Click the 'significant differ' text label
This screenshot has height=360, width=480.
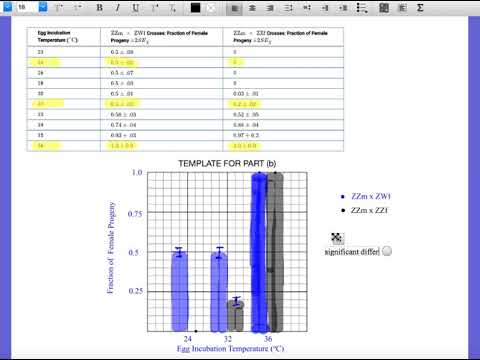(352, 252)
